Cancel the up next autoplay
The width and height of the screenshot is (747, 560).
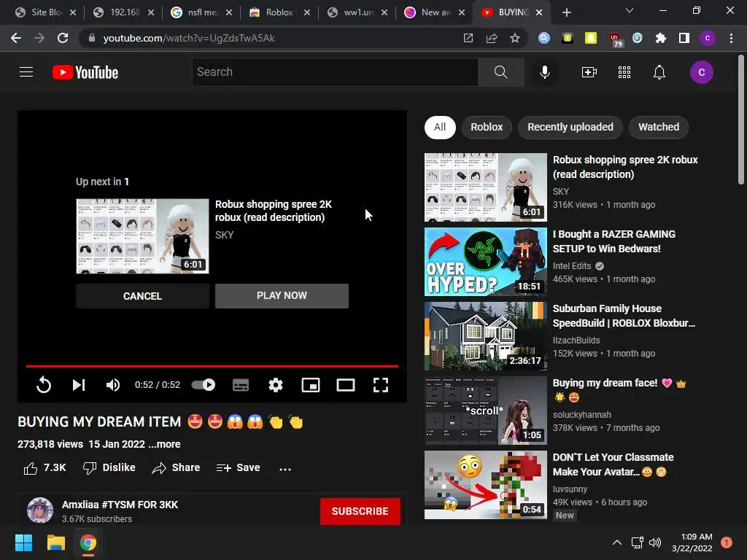pyautogui.click(x=142, y=296)
